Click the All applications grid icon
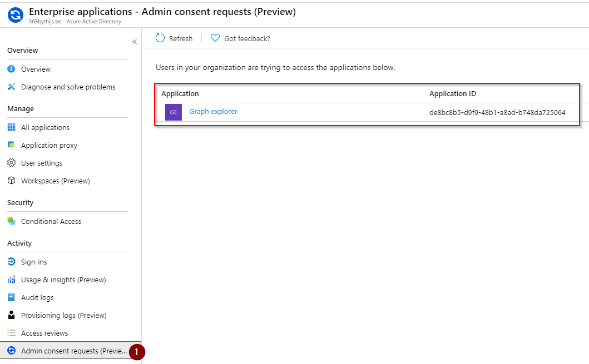Screen dimensions: 589x364 (x=11, y=127)
